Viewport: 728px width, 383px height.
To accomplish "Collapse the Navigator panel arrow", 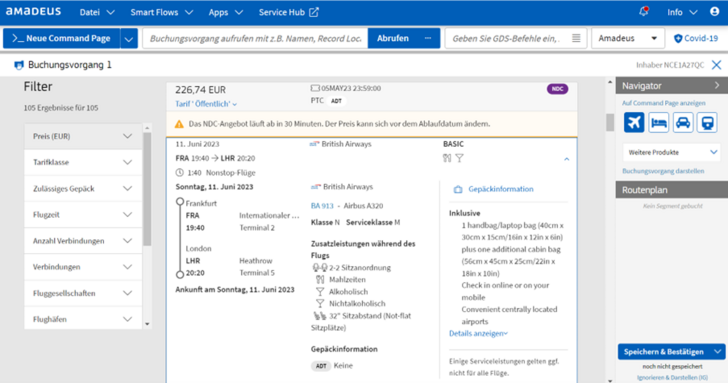I will (x=717, y=85).
